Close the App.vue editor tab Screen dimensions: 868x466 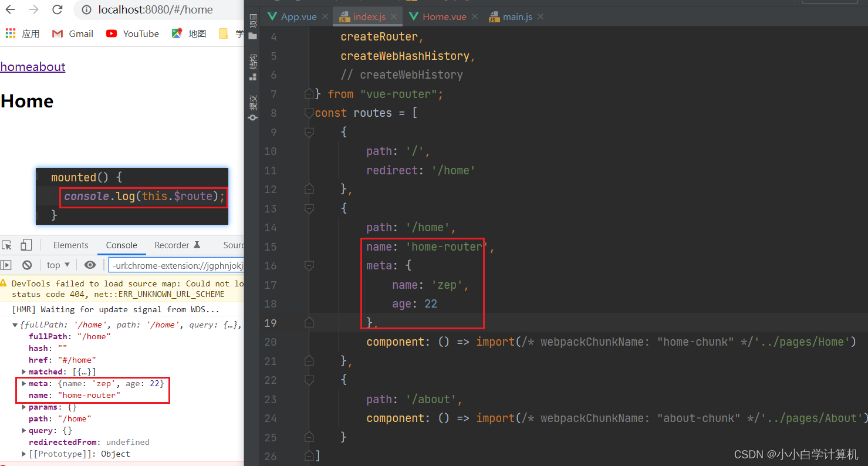point(325,16)
